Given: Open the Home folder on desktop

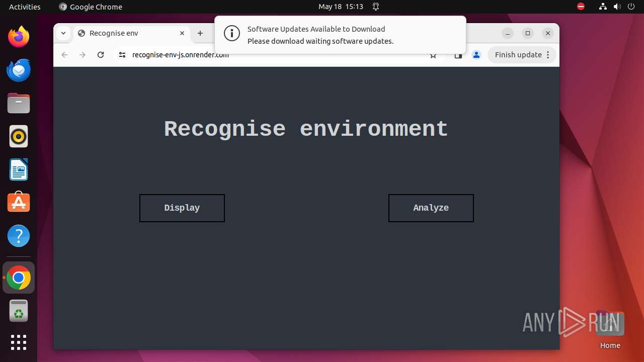Looking at the screenshot, I should click(x=610, y=330).
